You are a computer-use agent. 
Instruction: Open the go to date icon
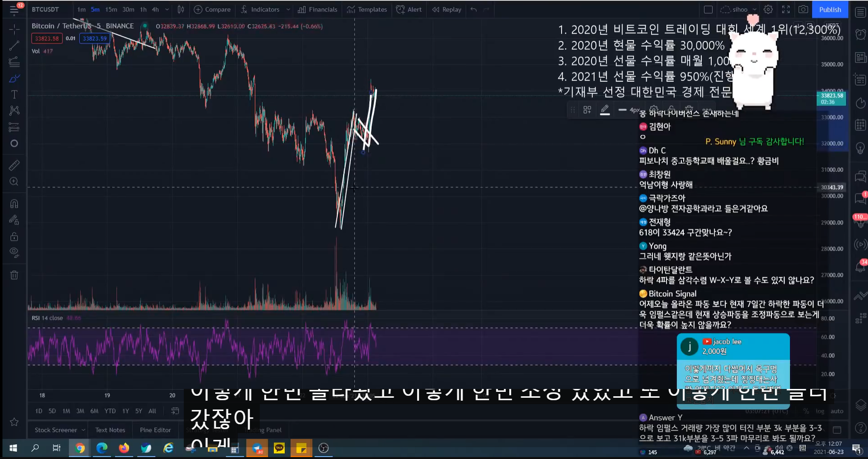175,411
